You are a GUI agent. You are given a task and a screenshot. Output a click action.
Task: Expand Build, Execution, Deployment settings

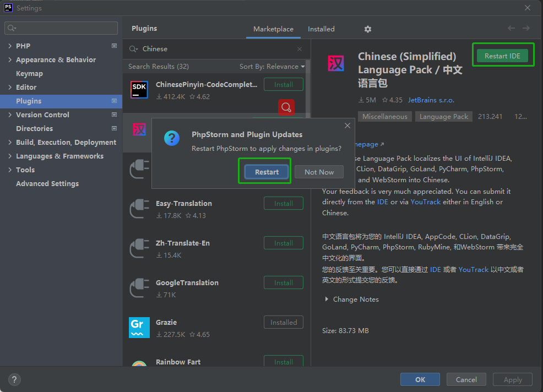coord(10,142)
